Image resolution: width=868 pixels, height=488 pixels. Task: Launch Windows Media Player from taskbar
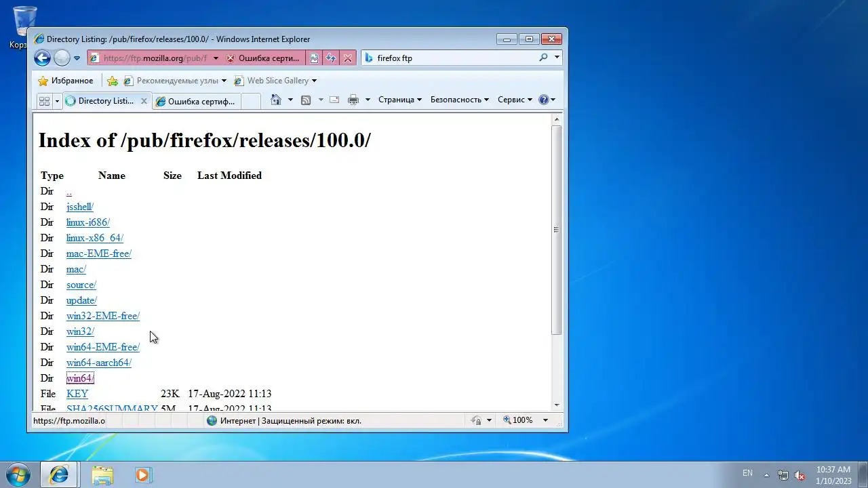142,475
